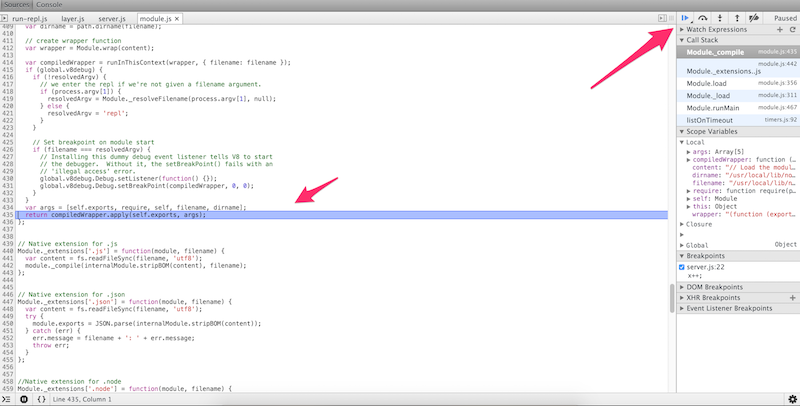Image resolution: width=800 pixels, height=406 pixels.
Task: Select the module.js file tab
Action: [155, 18]
